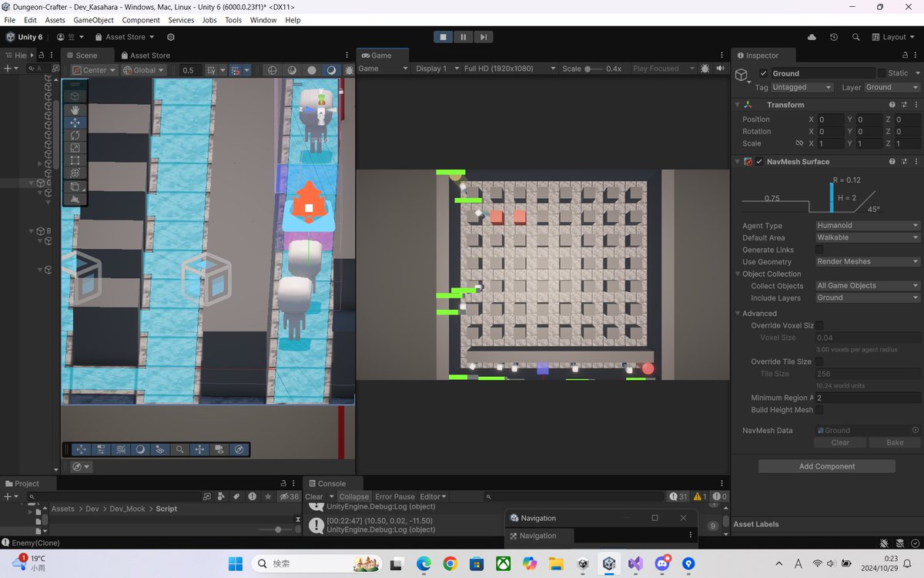Enable the Static checkbox
This screenshot has height=578, width=924.
882,73
